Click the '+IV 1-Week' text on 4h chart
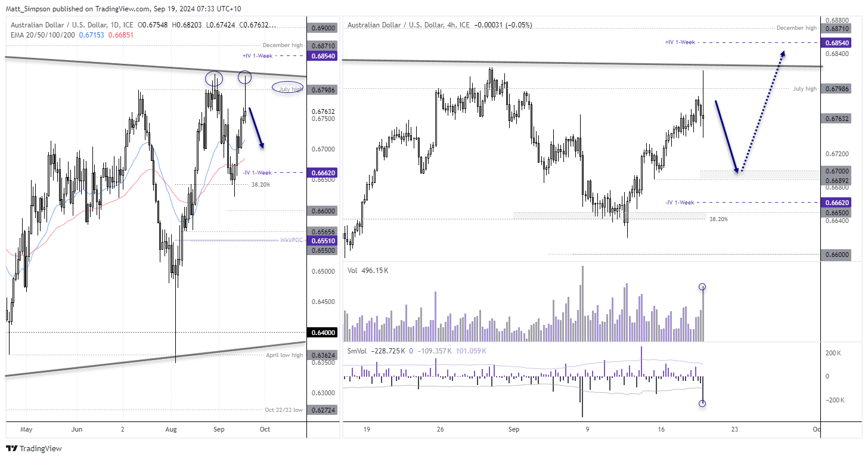 [680, 42]
